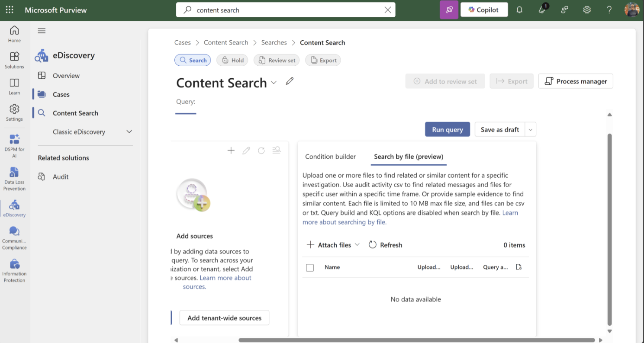Click Searches breadcrumb
This screenshot has height=343, width=644.
click(274, 42)
